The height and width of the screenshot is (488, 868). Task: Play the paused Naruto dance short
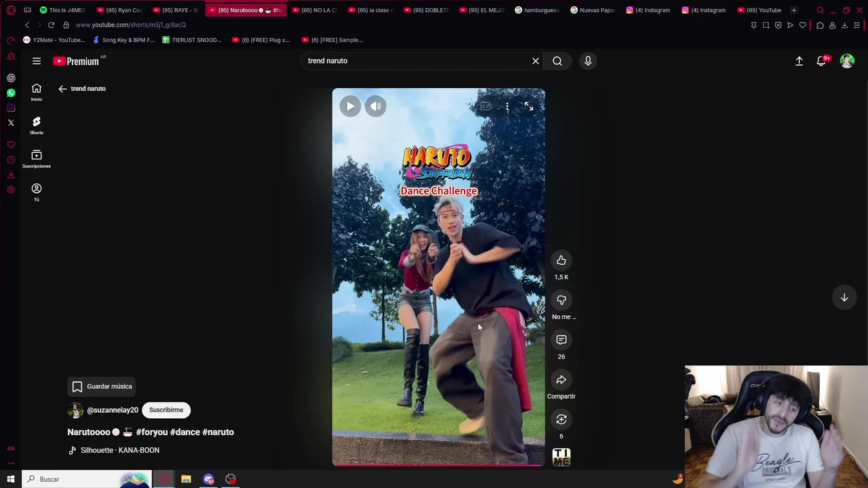[350, 106]
